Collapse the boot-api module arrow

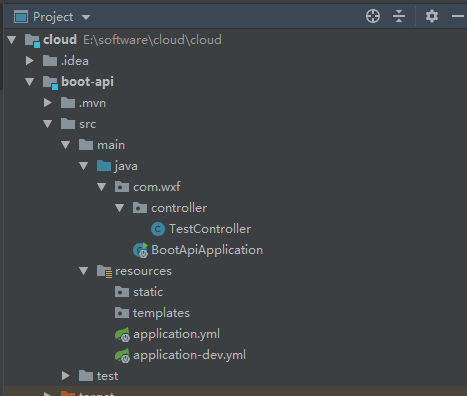pyautogui.click(x=30, y=82)
